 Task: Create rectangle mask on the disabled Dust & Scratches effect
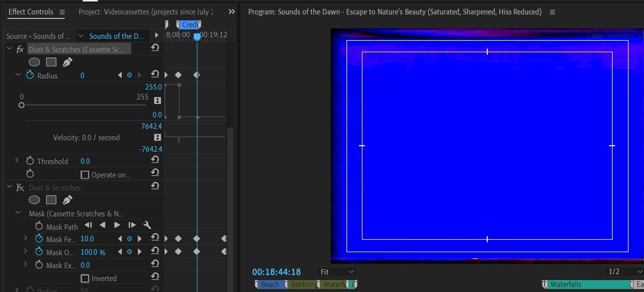pos(51,200)
